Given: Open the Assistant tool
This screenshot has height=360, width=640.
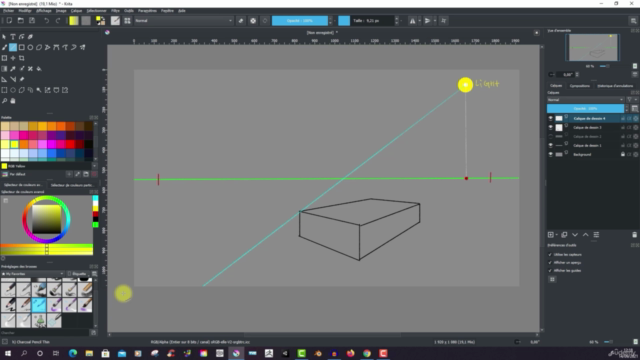Looking at the screenshot, I should (x=4, y=79).
